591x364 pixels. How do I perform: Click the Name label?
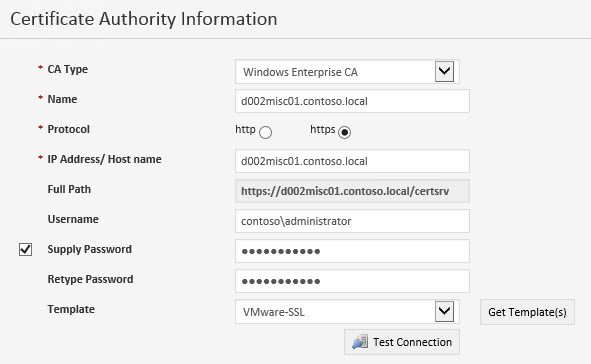point(62,99)
